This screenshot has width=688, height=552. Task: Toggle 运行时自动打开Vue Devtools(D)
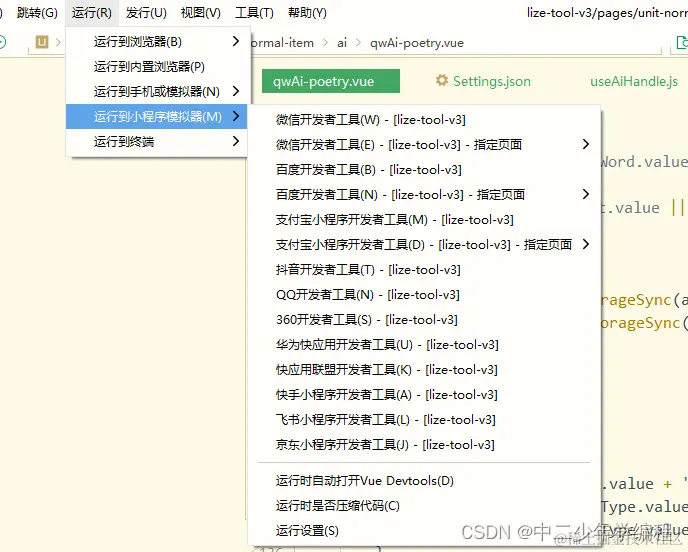tap(424, 480)
